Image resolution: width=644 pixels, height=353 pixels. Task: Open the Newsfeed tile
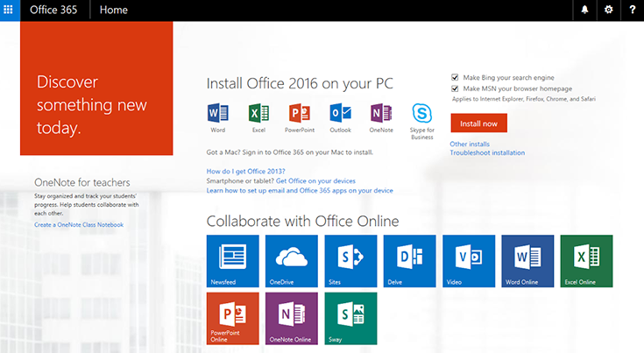tap(233, 261)
